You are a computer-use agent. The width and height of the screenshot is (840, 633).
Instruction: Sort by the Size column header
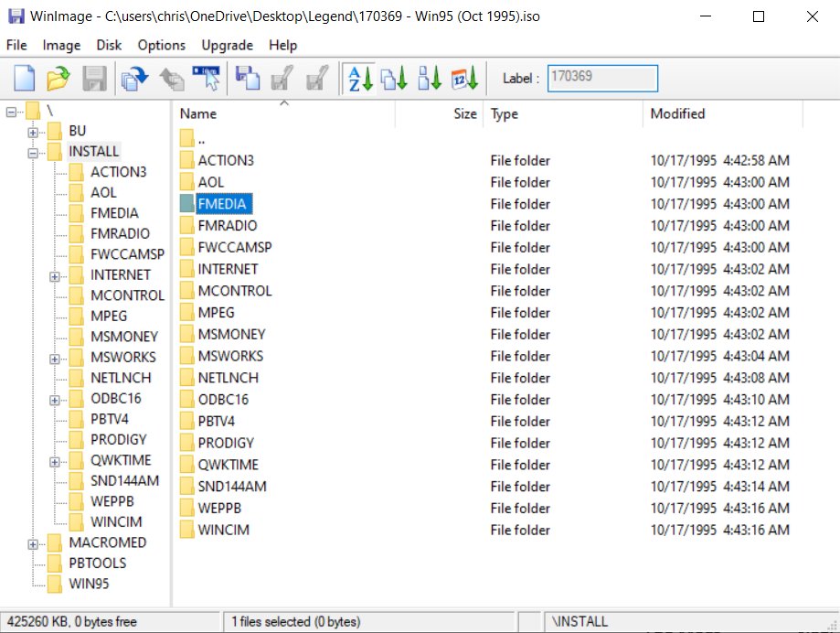tap(440, 113)
